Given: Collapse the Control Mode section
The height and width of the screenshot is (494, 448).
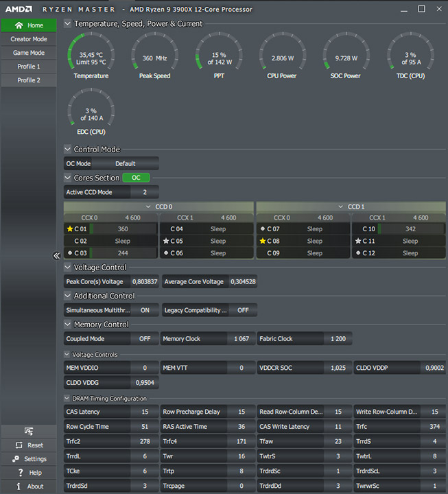Looking at the screenshot, I should click(67, 149).
